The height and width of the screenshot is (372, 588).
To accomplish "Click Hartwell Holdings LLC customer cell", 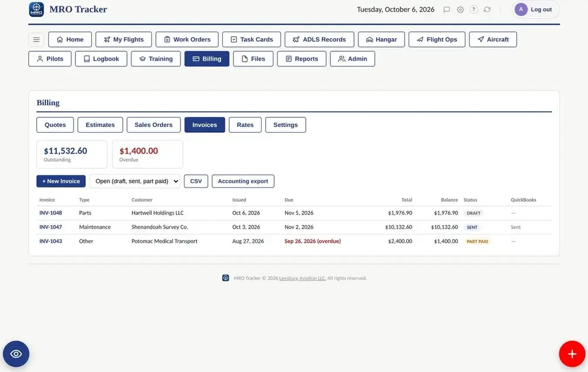I will tap(158, 213).
